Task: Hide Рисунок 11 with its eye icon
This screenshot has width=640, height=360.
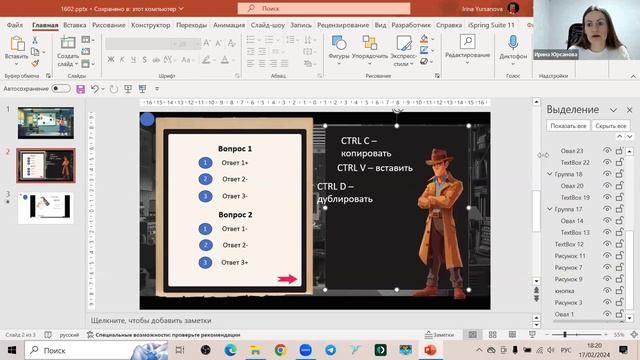Action: [607, 256]
